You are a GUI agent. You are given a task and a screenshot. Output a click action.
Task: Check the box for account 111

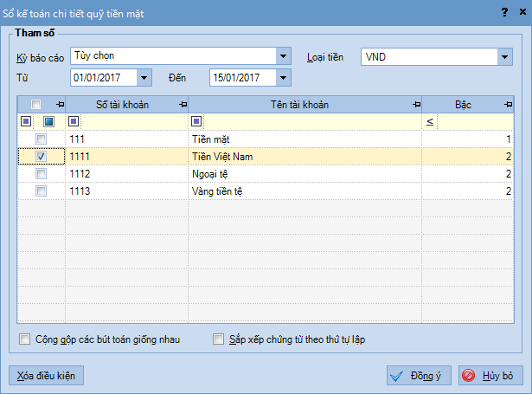(x=41, y=139)
